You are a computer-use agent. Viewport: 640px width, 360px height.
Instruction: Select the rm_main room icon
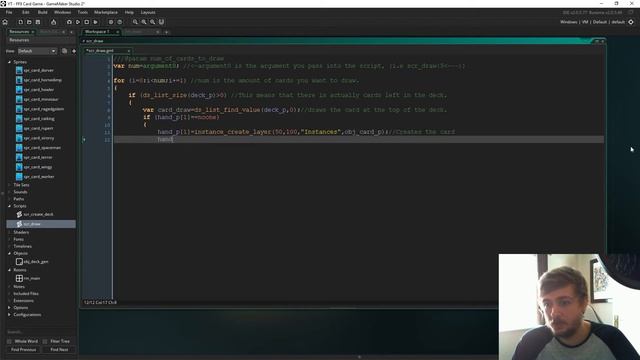(x=19, y=278)
